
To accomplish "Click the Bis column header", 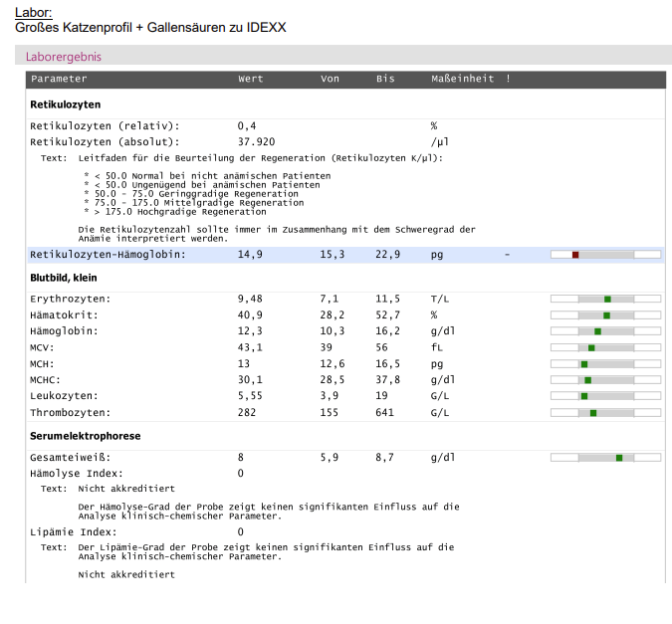I will pyautogui.click(x=385, y=79).
